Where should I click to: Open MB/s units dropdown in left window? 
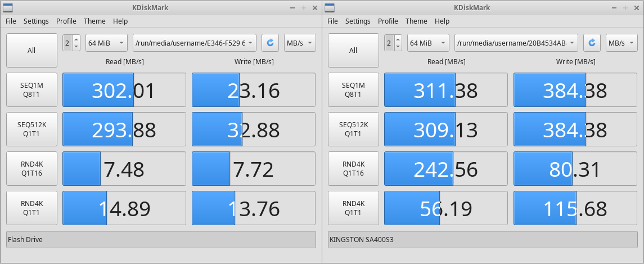pos(300,43)
